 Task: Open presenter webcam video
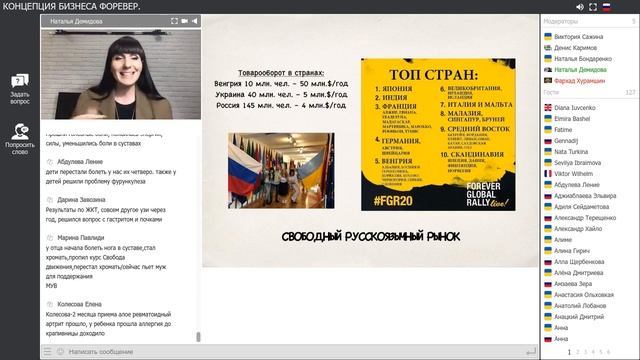pos(121,74)
